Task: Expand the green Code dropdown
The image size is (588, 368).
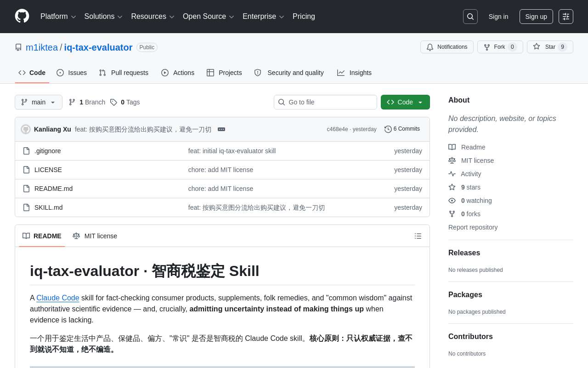Action: point(405,102)
